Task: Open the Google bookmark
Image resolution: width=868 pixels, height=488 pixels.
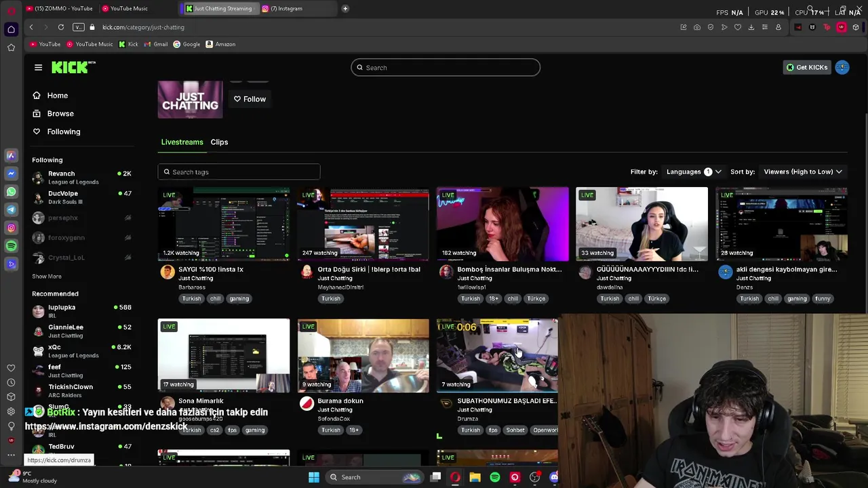Action: [186, 44]
